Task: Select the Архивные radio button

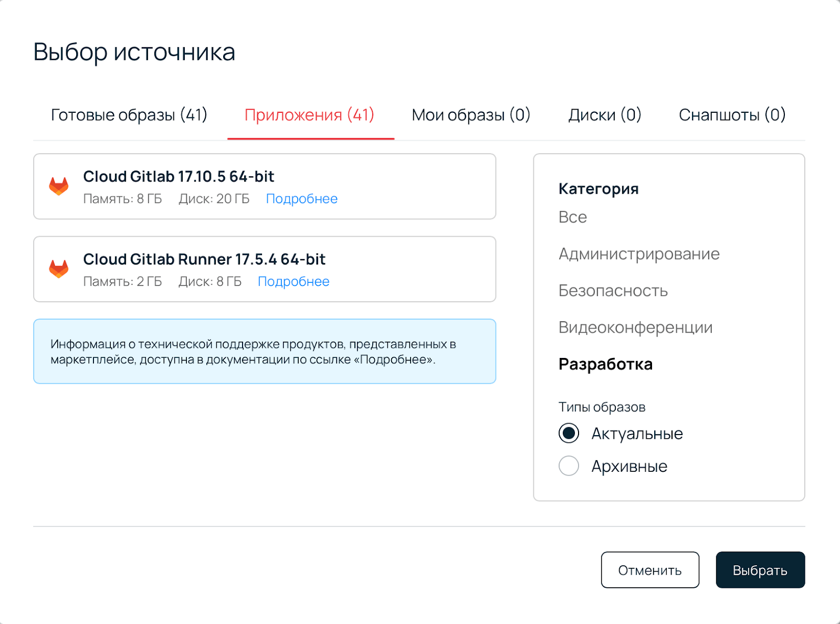Action: tap(569, 466)
